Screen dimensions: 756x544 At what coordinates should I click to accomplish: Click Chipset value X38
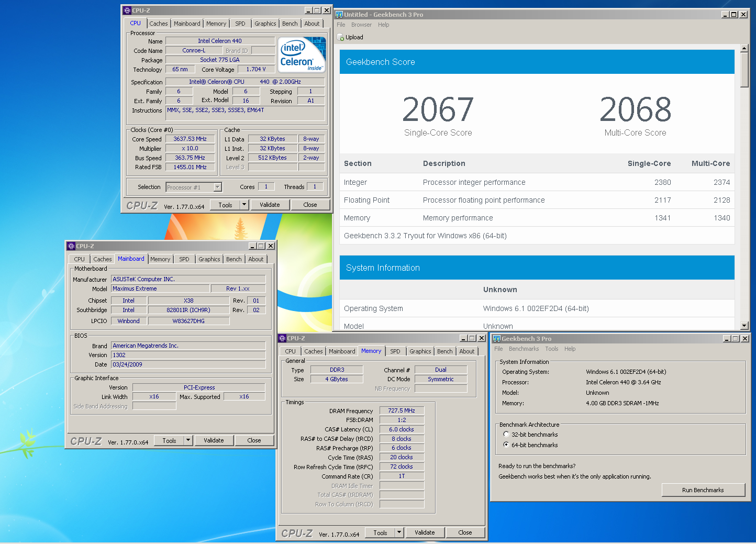[x=188, y=301]
